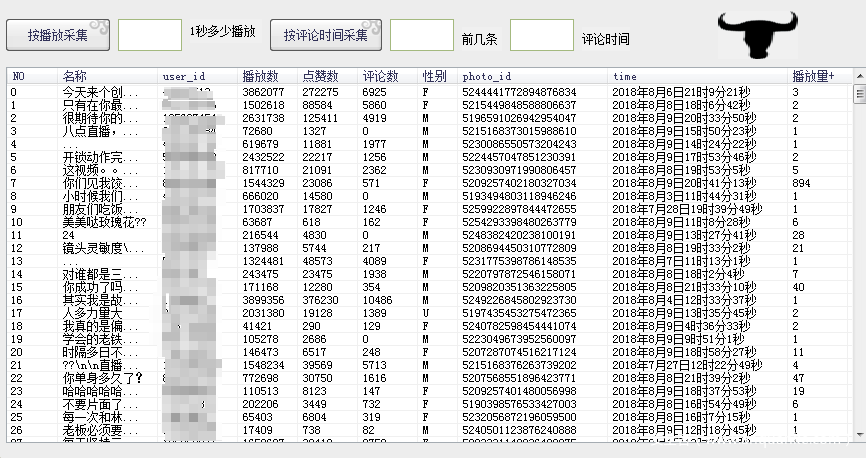
Task: Select row named 哈哈哈哈哈...
Action: tap(430, 391)
